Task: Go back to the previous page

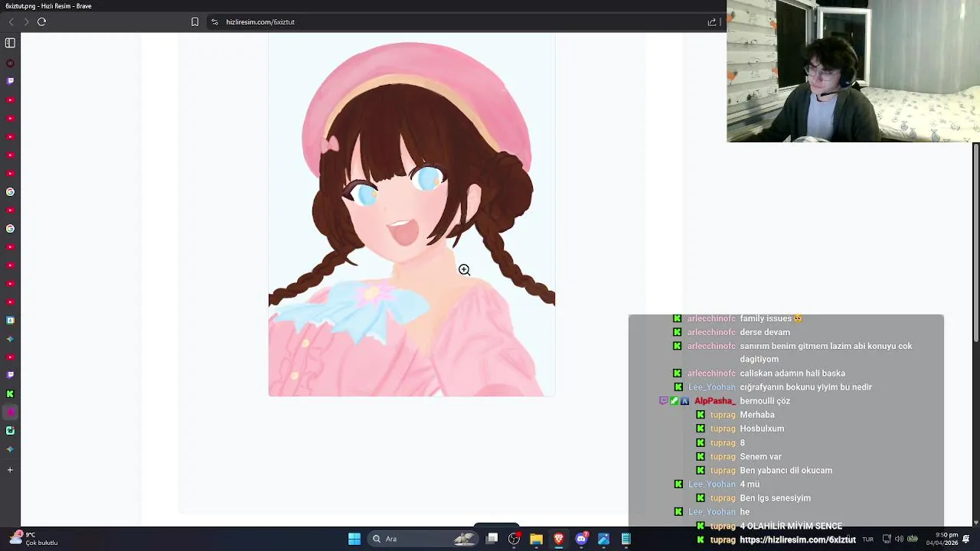Action: 11,22
